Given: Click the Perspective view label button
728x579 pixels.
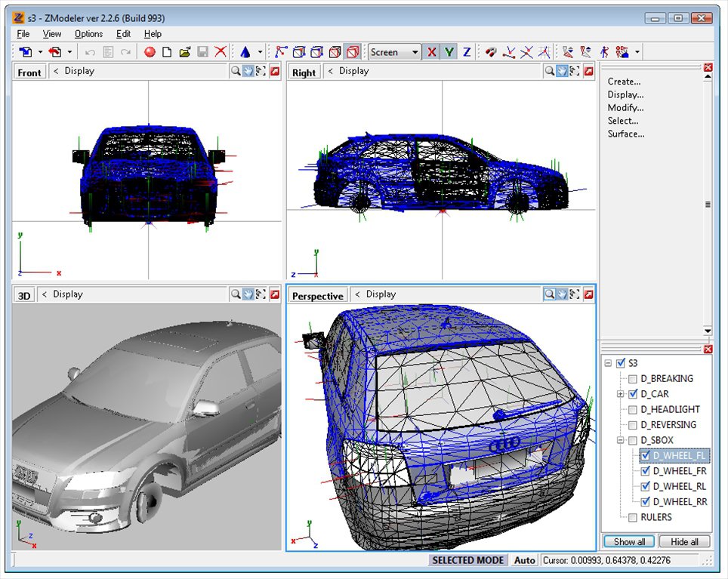Looking at the screenshot, I should click(318, 296).
